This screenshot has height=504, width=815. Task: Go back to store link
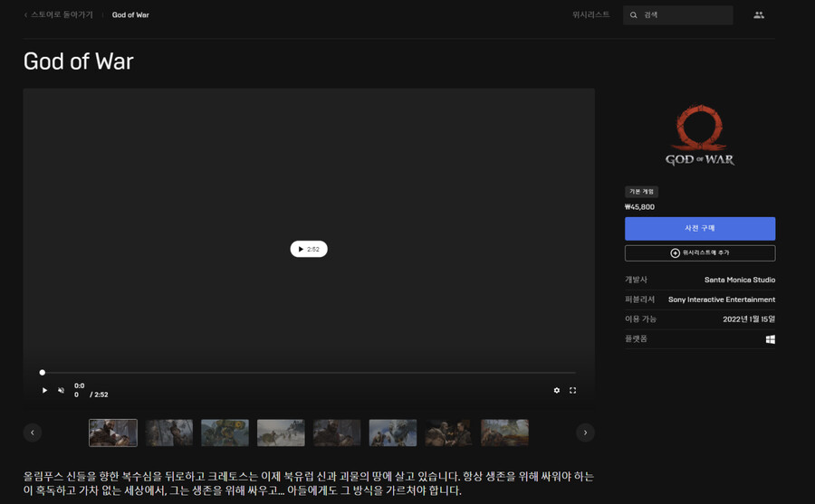click(x=59, y=14)
